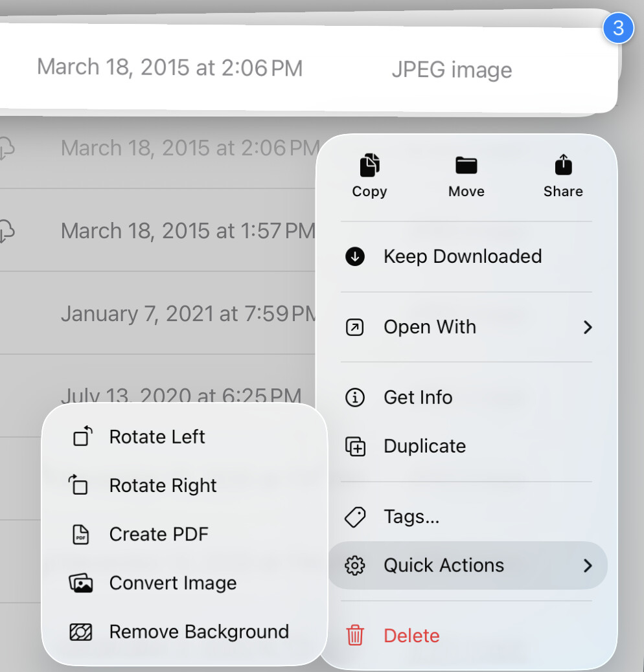Expand the Open With submenu chevron

coord(587,328)
